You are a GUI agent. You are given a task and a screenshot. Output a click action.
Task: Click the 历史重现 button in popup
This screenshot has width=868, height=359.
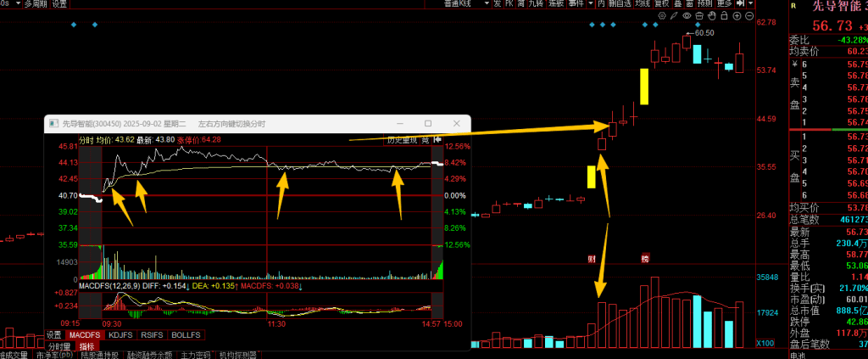pos(403,139)
